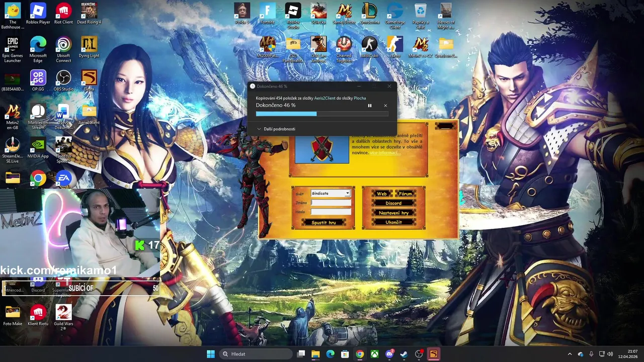Open Metin2 cs-CZ desktop shortcut
644x362 pixels.
coord(420,48)
